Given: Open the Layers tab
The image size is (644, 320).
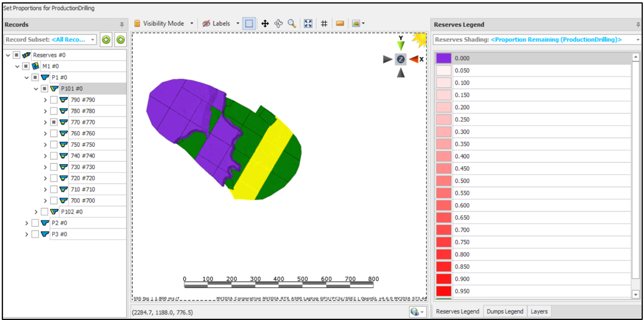Looking at the screenshot, I should tap(539, 311).
